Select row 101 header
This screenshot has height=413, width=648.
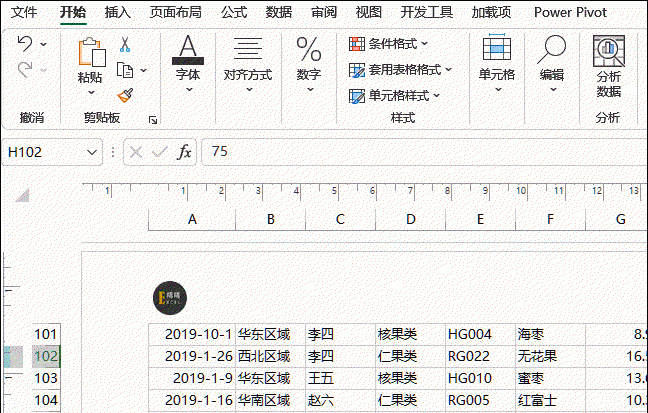(46, 334)
